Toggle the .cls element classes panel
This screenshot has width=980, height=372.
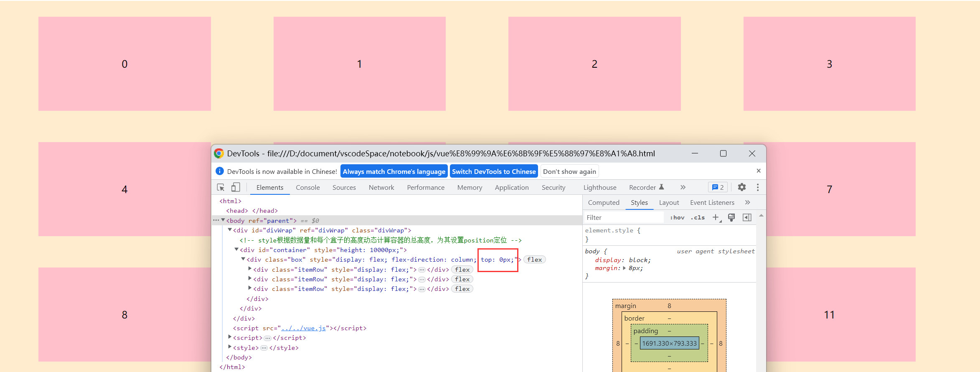[x=698, y=217]
